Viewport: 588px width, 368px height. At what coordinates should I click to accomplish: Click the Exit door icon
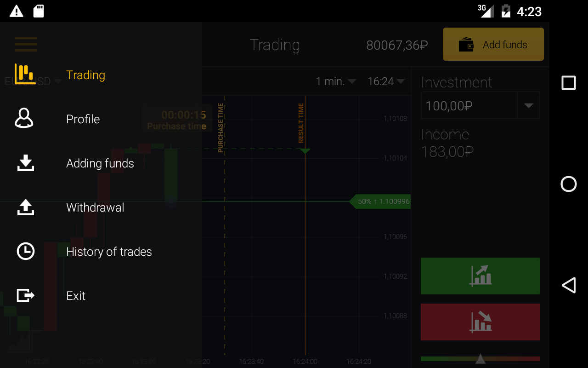pos(26,295)
